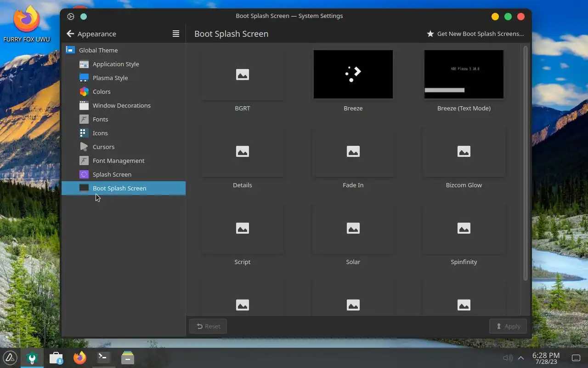
Task: Click the Cursors arrow icon
Action: pyautogui.click(x=84, y=147)
